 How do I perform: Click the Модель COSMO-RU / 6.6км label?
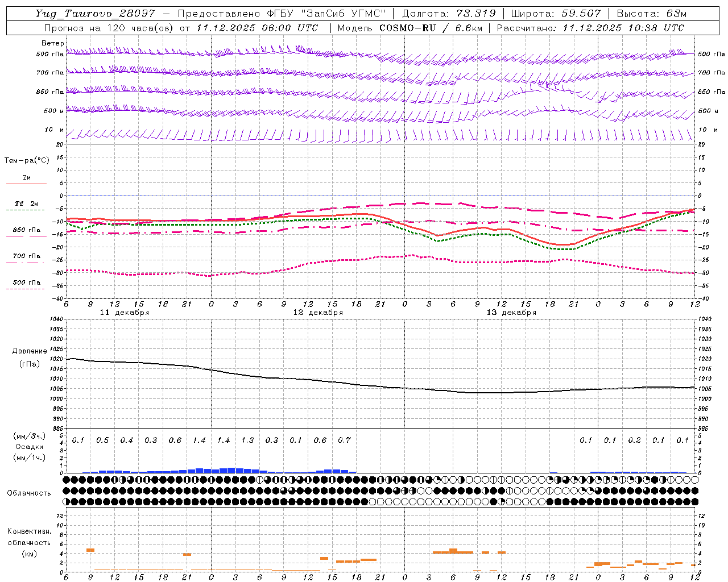409,28
